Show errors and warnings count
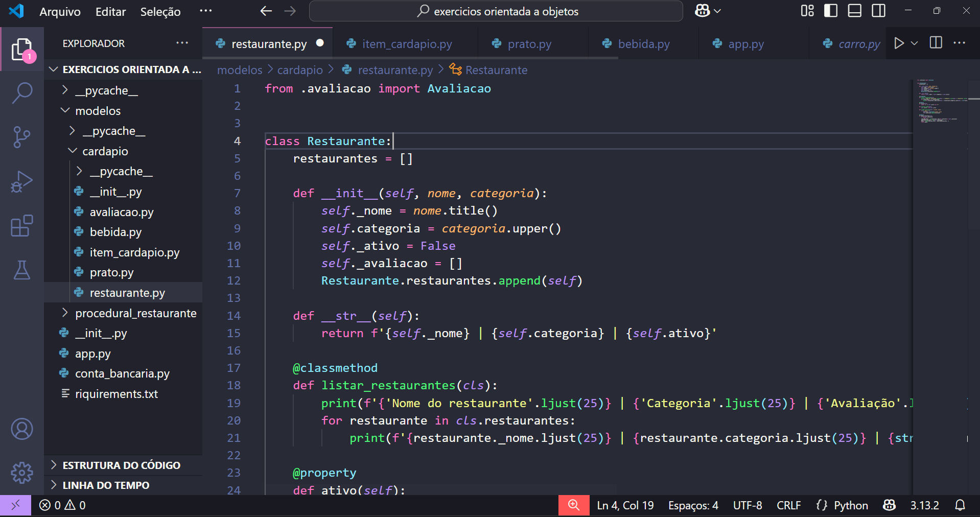This screenshot has height=517, width=980. (62, 505)
